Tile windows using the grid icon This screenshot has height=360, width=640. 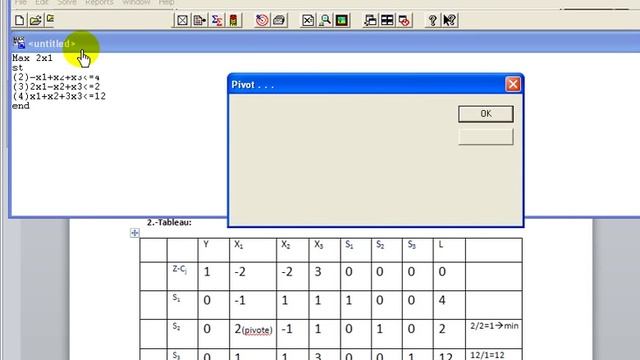pos(387,20)
